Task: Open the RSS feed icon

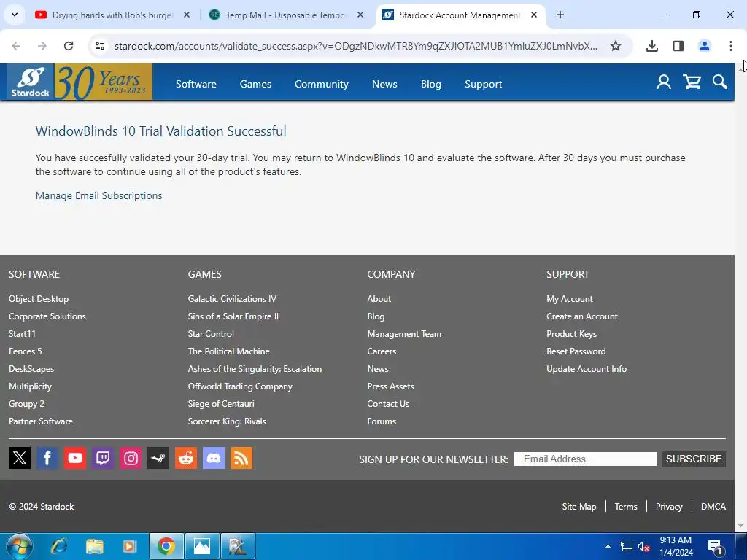Action: (x=241, y=458)
